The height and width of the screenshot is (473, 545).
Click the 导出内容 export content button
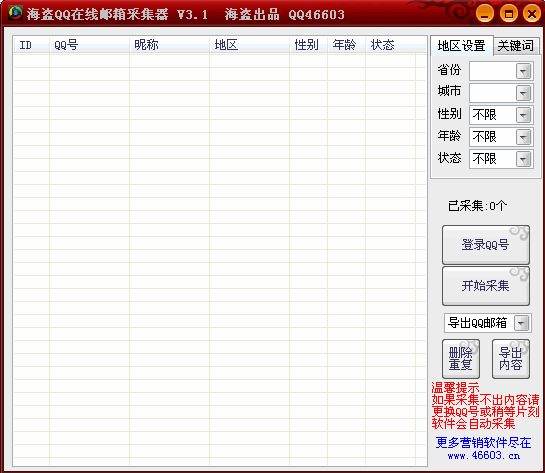tap(511, 359)
